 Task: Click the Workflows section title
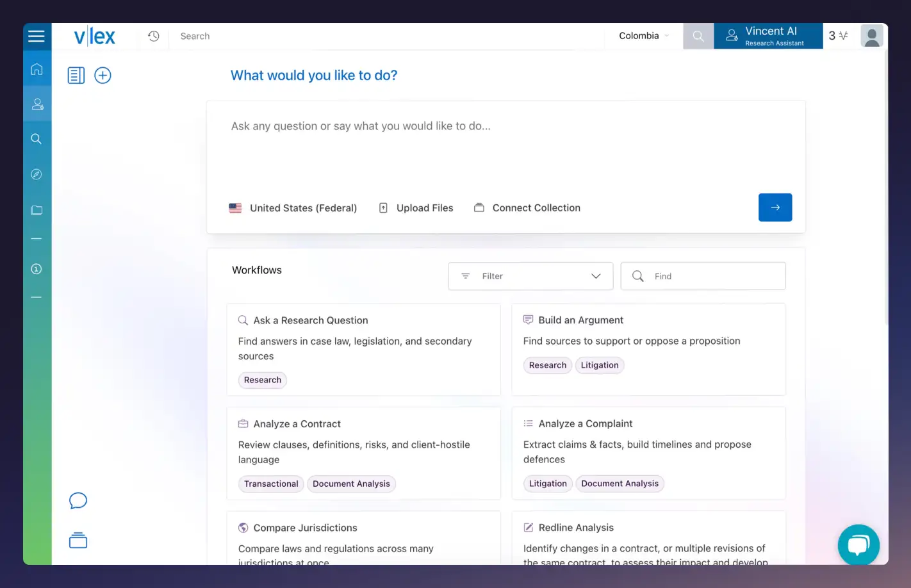tap(257, 270)
